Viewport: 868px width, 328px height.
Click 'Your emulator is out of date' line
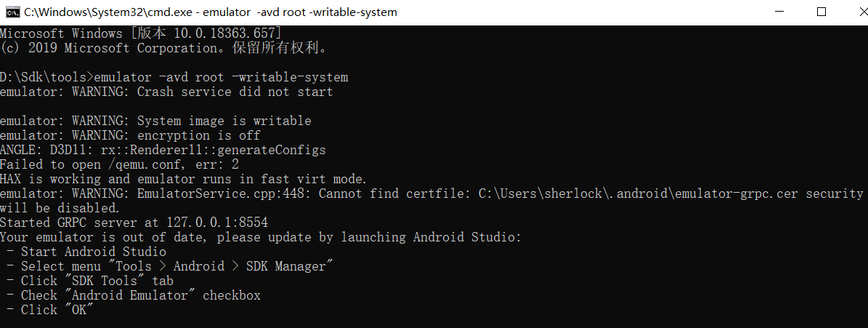tap(261, 237)
